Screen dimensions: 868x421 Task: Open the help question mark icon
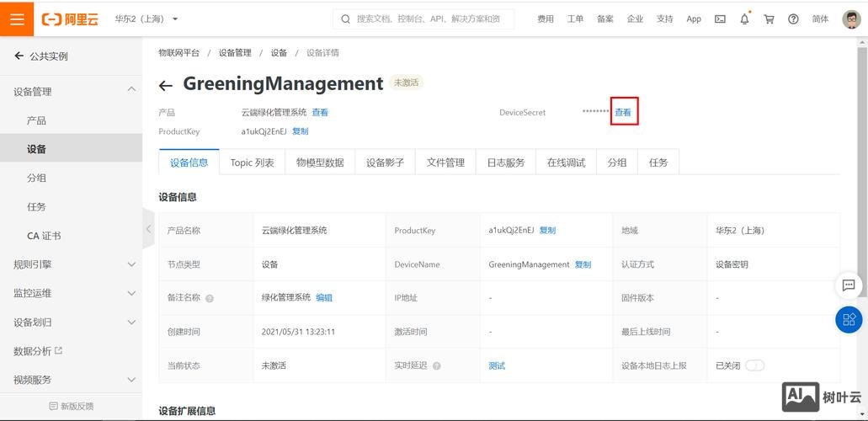[793, 19]
